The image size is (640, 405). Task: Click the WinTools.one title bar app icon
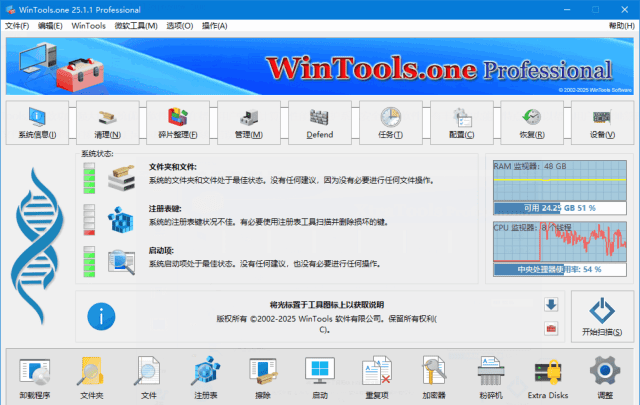pos(10,9)
